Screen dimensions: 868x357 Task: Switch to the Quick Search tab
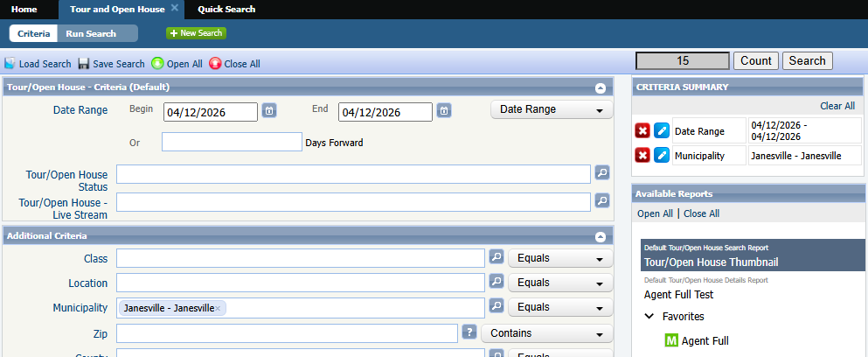click(226, 9)
